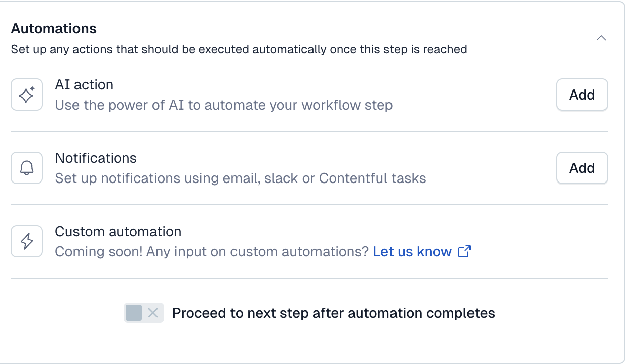Click the Notifications description about email and slack
Image resolution: width=626 pixels, height=364 pixels.
coord(240,178)
